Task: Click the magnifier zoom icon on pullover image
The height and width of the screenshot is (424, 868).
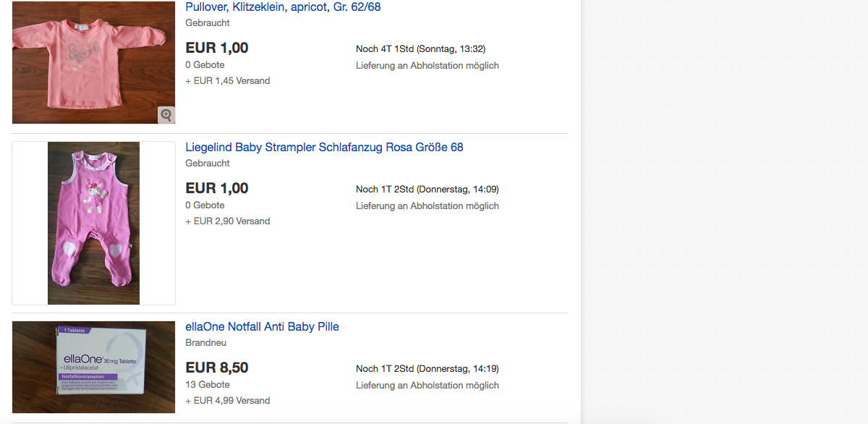Action: [x=166, y=115]
